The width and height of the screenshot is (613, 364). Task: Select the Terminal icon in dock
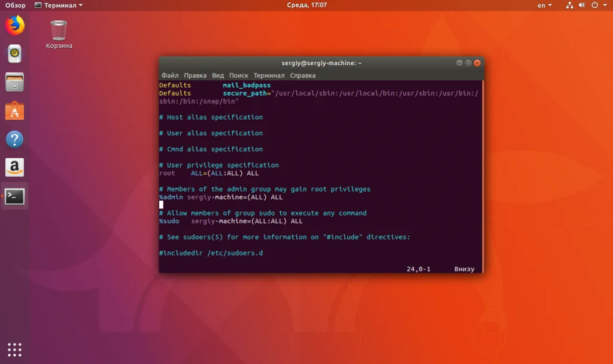(x=14, y=196)
